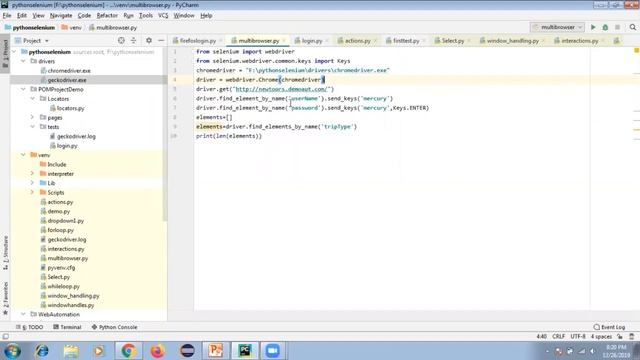The width and height of the screenshot is (640, 360).
Task: Open Structure side panel
Action: (x=5, y=252)
